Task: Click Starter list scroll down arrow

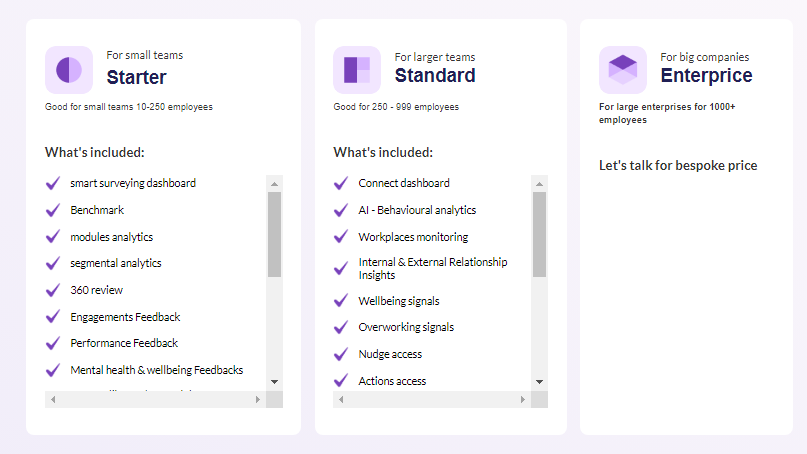Action: coord(274,382)
